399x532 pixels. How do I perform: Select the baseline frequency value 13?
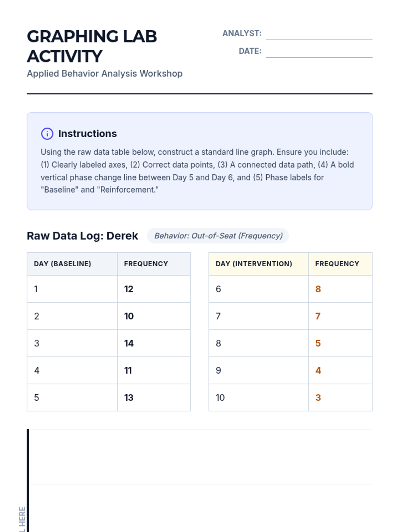(x=129, y=398)
